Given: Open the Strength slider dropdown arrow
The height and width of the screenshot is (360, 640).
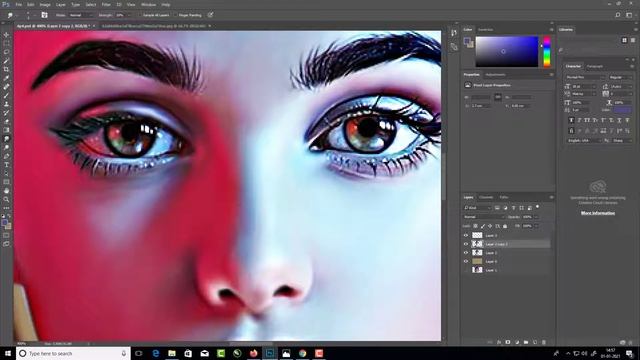Looking at the screenshot, I should pos(130,15).
